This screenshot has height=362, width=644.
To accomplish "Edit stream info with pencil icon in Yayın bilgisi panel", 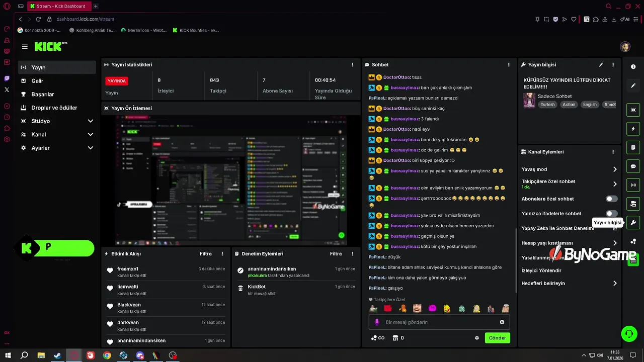I will pos(601,64).
